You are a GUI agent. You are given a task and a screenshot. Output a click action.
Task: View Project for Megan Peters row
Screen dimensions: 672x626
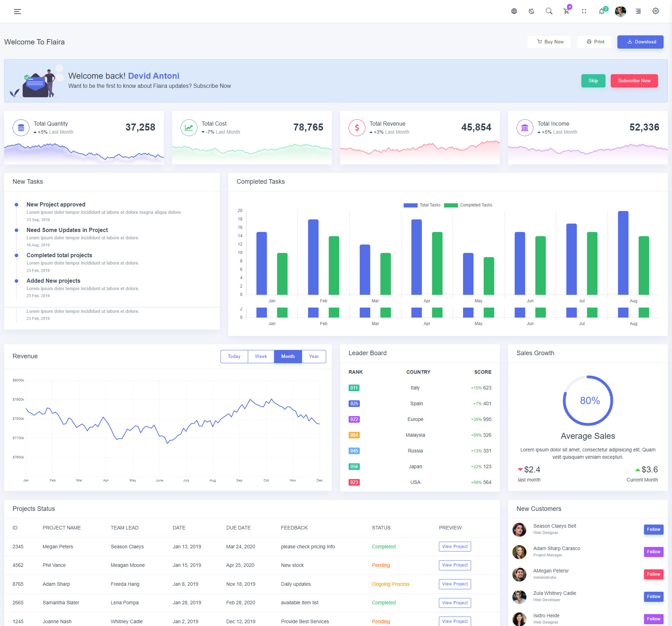[x=455, y=546]
